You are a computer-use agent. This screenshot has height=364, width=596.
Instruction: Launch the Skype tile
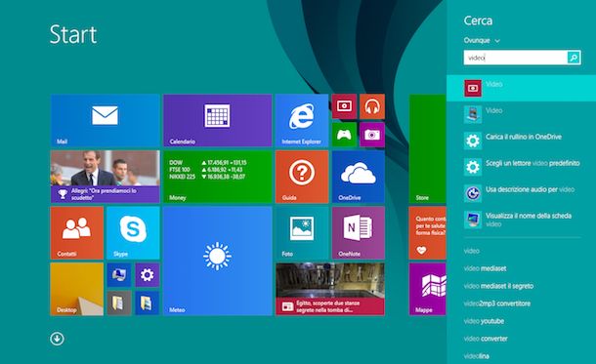click(x=133, y=232)
